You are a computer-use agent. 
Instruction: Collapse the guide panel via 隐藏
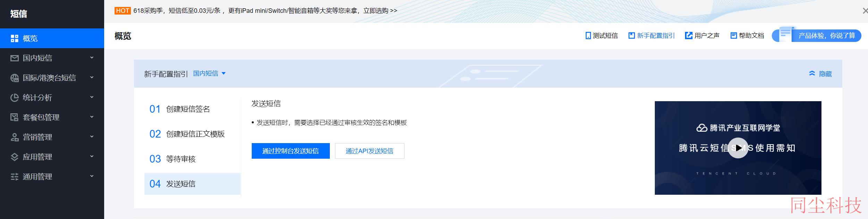(x=825, y=74)
